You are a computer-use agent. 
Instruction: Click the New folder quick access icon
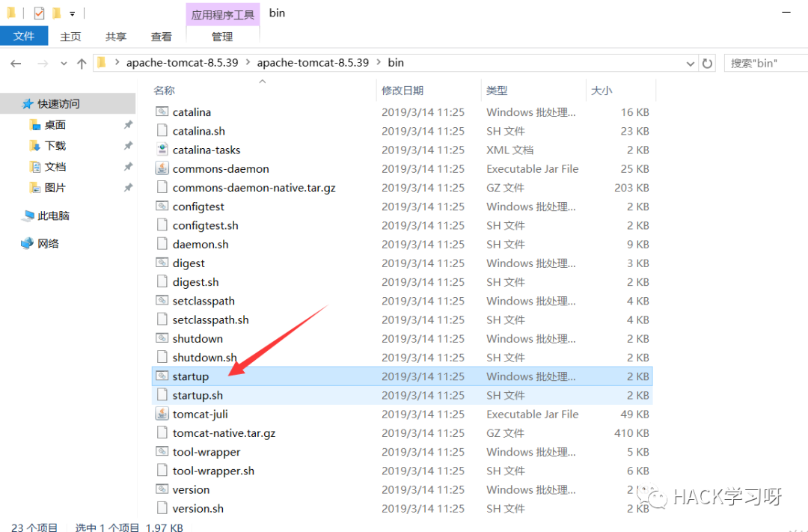click(57, 13)
